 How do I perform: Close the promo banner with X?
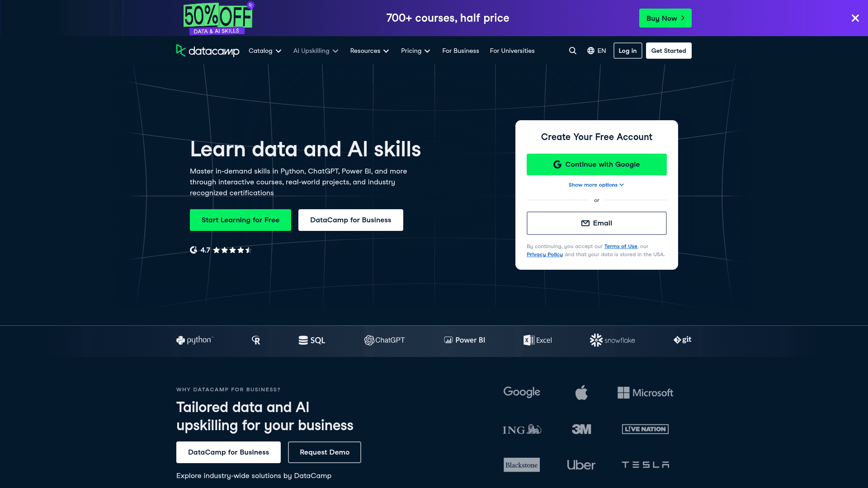coord(855,18)
